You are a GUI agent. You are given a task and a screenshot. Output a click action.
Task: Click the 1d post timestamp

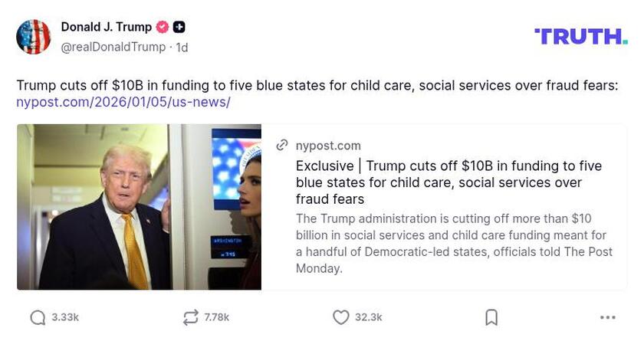[x=182, y=48]
